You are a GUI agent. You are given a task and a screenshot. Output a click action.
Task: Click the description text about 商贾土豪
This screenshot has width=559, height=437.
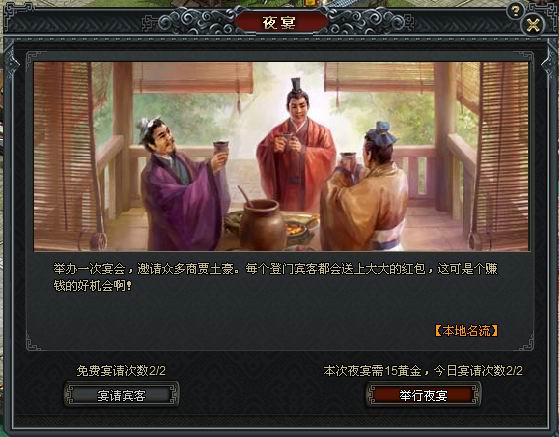tap(275, 277)
